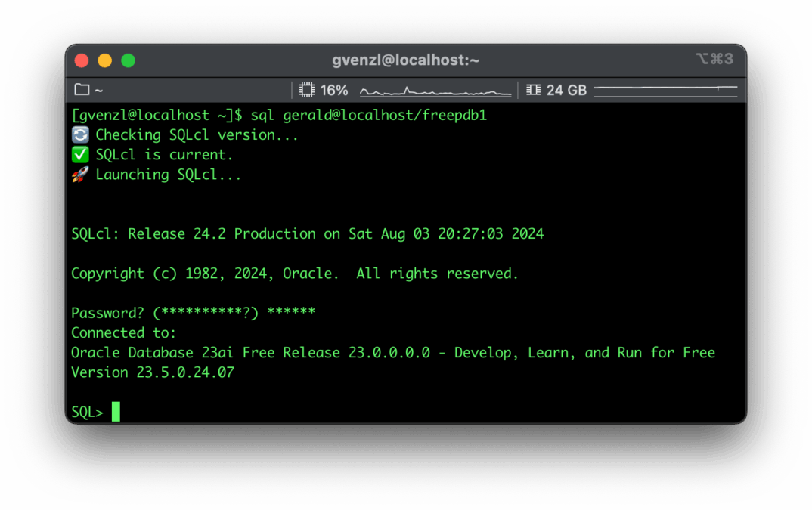Click the CPU usage graph
The height and width of the screenshot is (510, 812).
coord(435,91)
